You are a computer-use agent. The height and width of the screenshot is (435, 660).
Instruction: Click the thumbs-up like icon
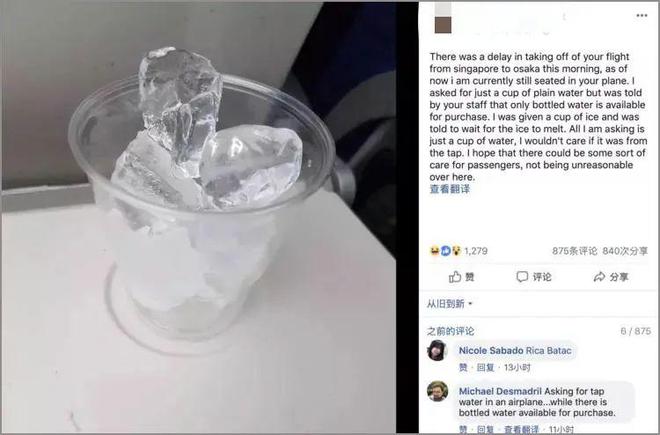click(x=455, y=277)
